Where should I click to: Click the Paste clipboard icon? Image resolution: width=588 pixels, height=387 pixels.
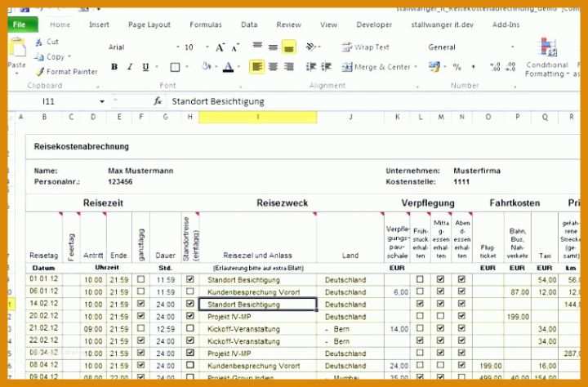pyautogui.click(x=18, y=47)
